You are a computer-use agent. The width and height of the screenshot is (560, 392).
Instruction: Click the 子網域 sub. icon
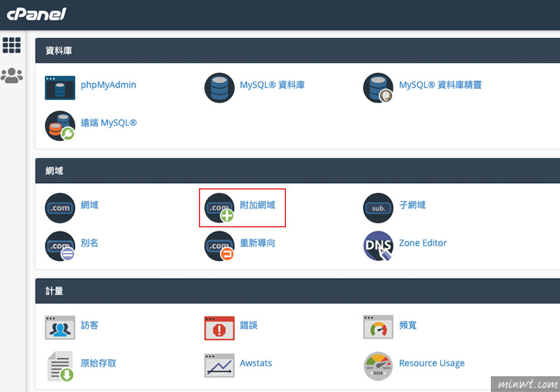pos(378,208)
